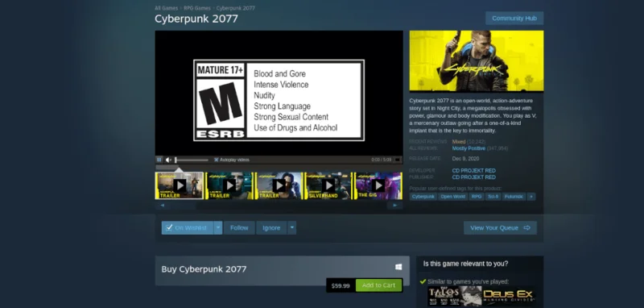Image resolution: width=644 pixels, height=308 pixels.
Task: Open Mostly Positive all reviews summary
Action: click(469, 148)
